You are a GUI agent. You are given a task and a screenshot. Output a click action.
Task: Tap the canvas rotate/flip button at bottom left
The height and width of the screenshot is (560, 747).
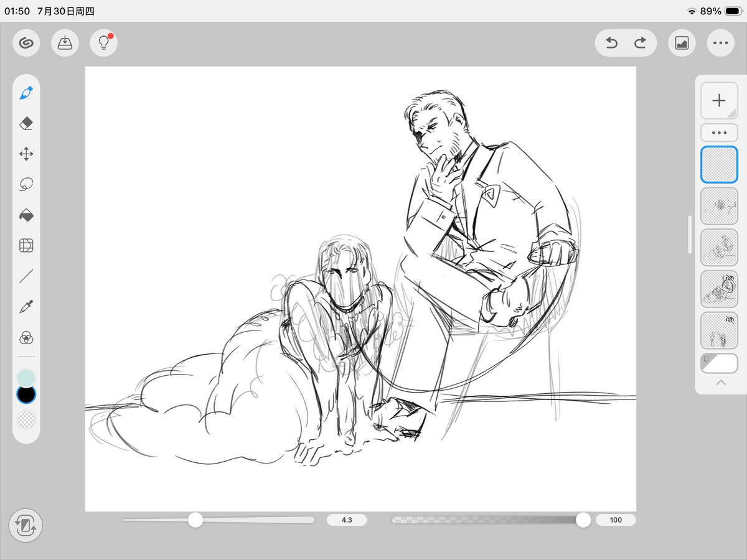click(x=26, y=526)
